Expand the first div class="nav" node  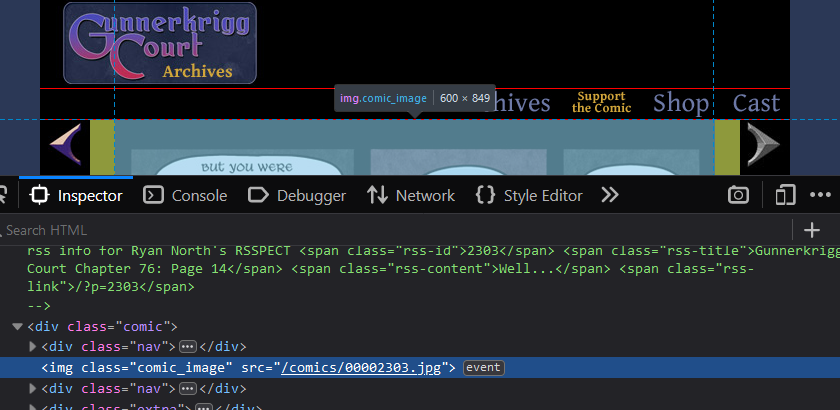(32, 347)
